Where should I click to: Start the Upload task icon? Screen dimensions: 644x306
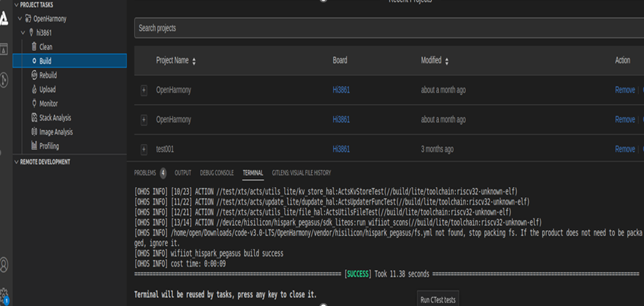35,89
